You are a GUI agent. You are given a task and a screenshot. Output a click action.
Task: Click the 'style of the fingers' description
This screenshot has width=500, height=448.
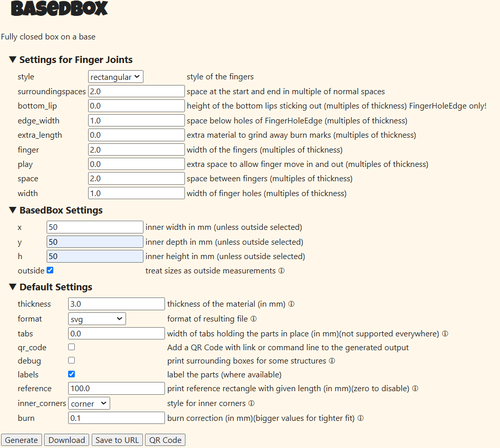[220, 77]
